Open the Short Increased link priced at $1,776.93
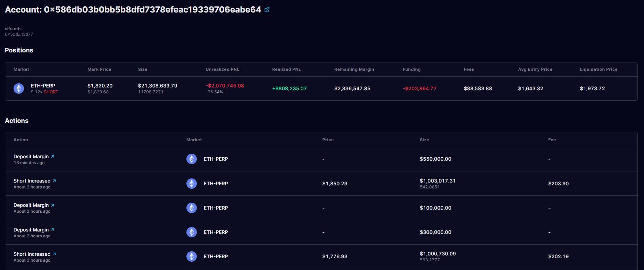The height and width of the screenshot is (270, 644). (x=32, y=254)
